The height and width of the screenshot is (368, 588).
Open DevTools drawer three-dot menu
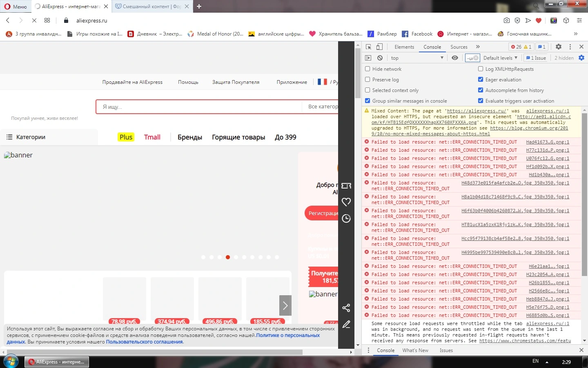pos(368,350)
